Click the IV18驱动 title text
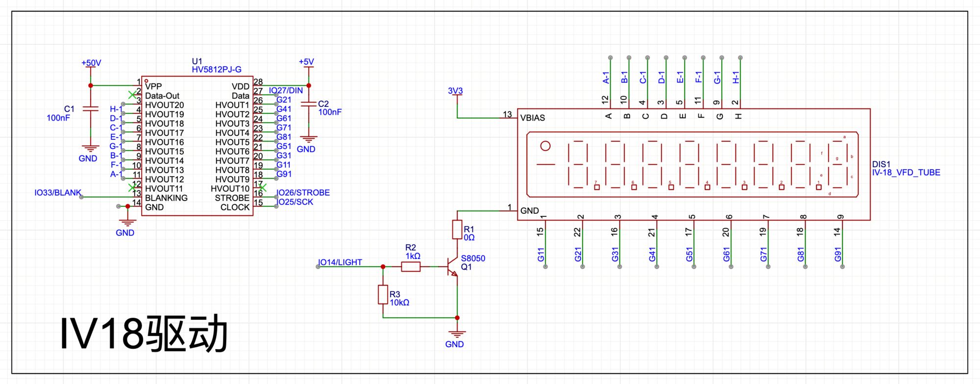980x384 pixels. [144, 334]
